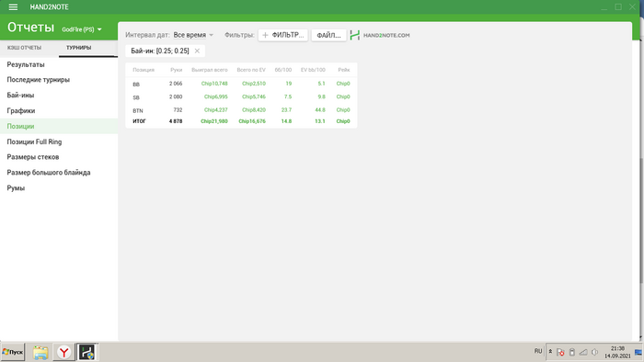Screen dimensions: 644x362
Task: Open the HAND2NOTE.COM link
Action: (x=380, y=35)
